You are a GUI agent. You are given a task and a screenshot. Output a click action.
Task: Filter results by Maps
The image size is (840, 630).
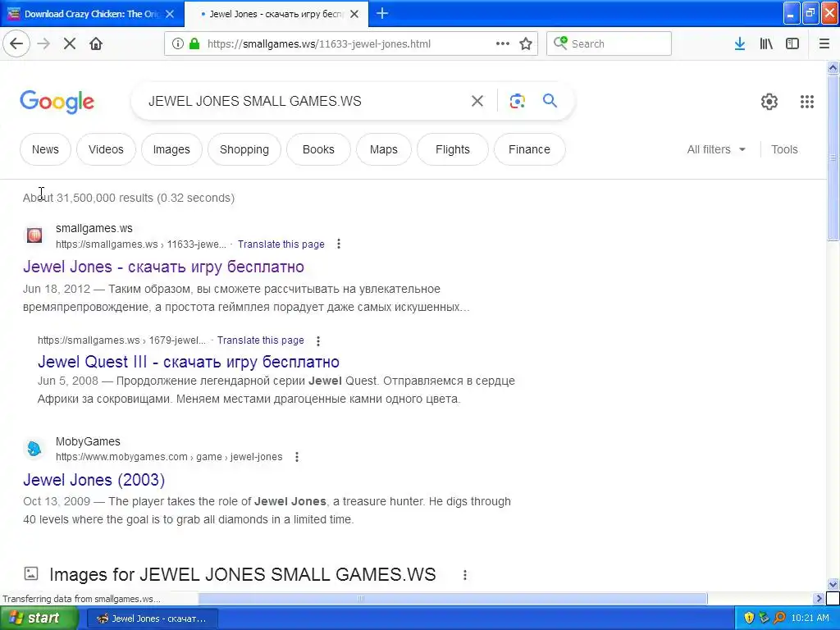[384, 149]
